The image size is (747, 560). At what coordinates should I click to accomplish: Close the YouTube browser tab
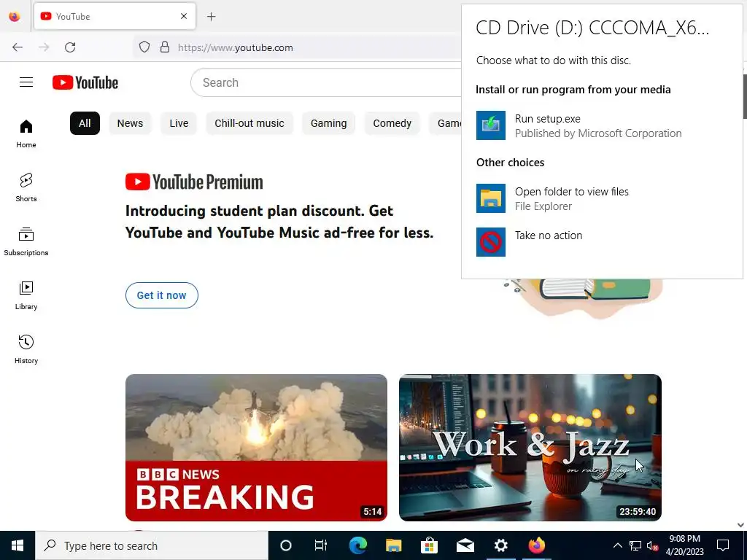(184, 16)
